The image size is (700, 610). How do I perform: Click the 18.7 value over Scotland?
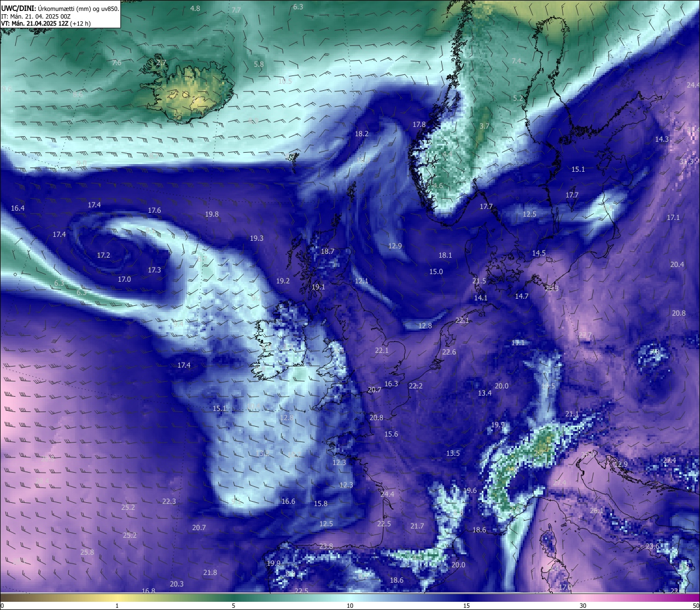coord(327,251)
